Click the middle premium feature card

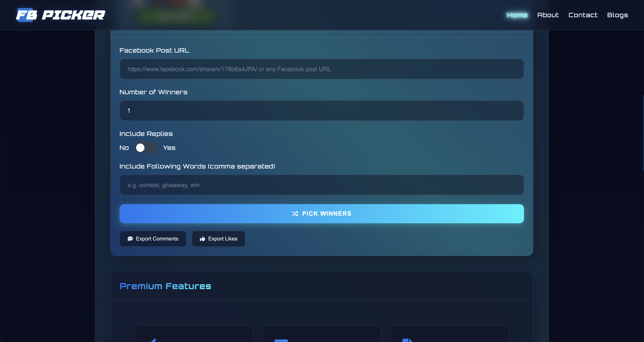tap(321, 334)
